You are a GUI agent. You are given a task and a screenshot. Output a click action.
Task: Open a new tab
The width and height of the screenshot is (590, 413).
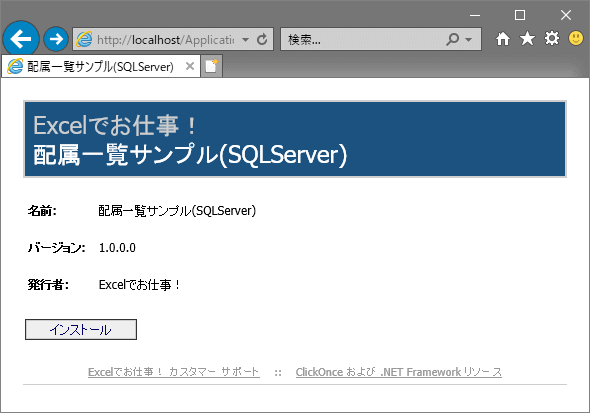coord(211,66)
